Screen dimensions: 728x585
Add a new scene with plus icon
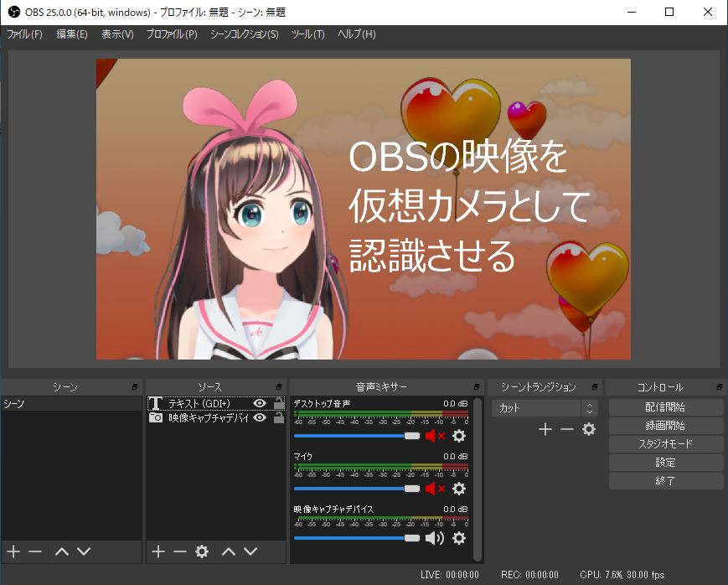[13, 551]
